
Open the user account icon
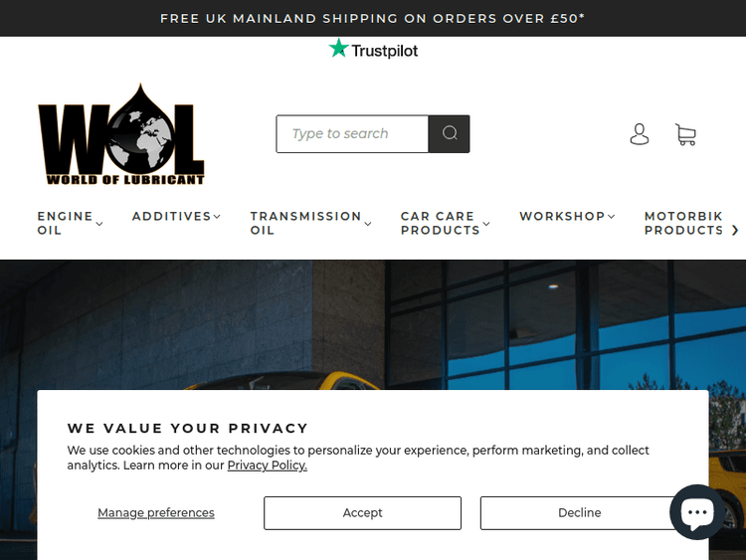click(640, 134)
